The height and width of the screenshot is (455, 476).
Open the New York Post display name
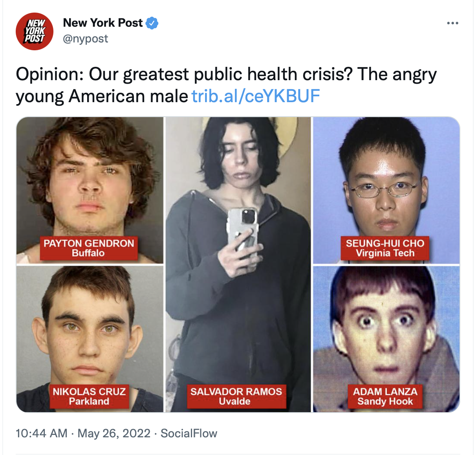pos(103,23)
